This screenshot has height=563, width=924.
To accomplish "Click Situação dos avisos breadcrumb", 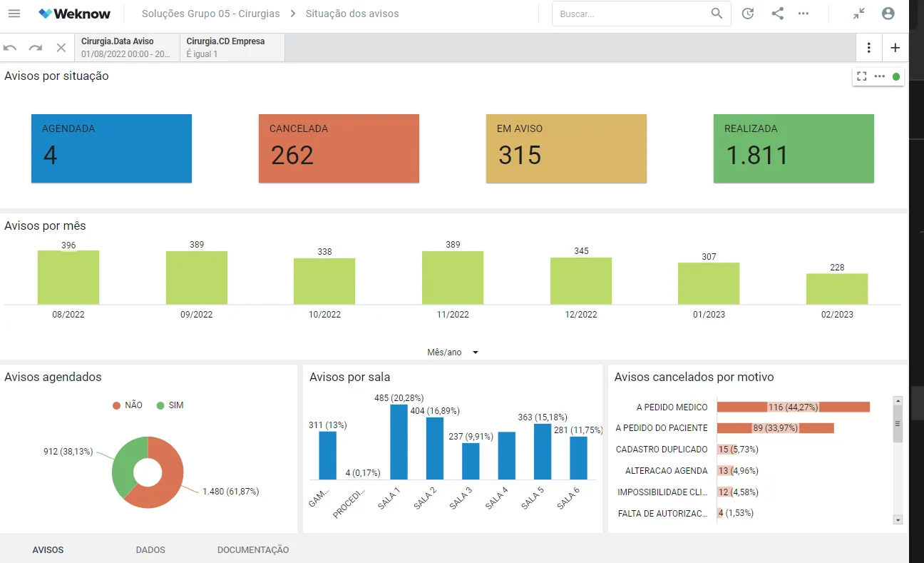I will (x=352, y=14).
